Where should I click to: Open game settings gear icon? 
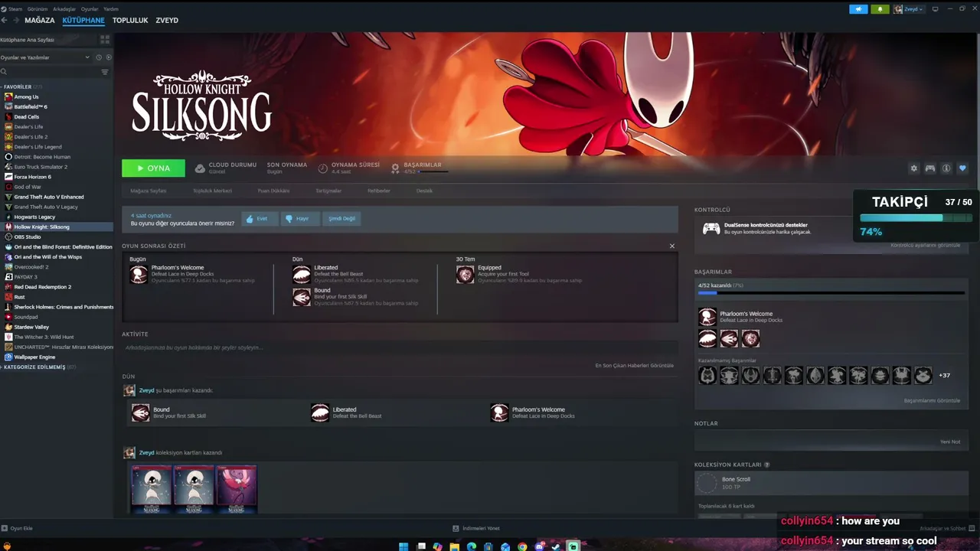[x=913, y=168]
